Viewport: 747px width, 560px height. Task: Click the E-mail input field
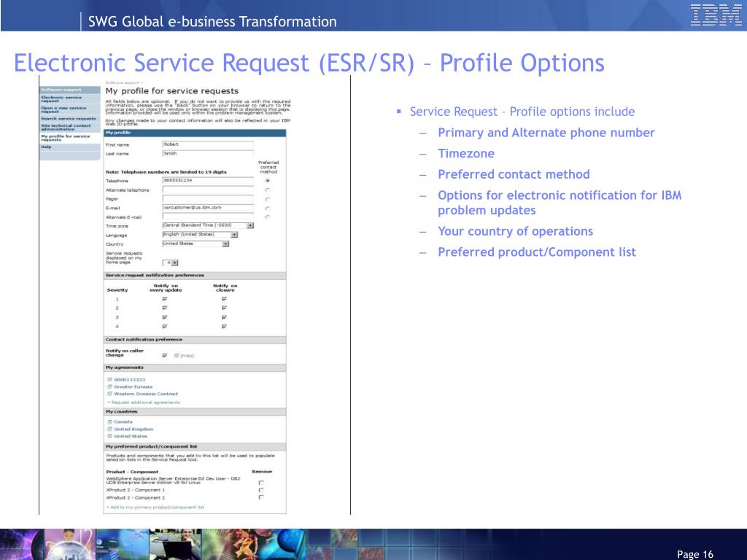(x=208, y=208)
